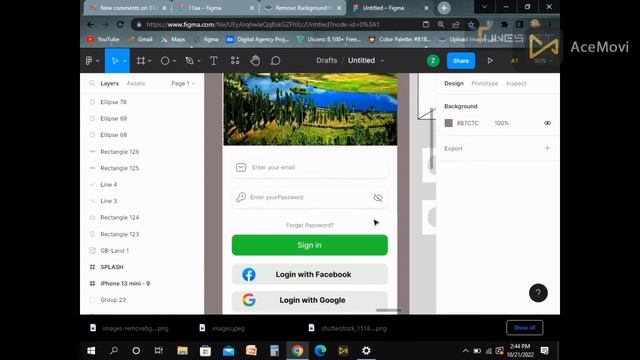Switch to the Layers tab
The height and width of the screenshot is (360, 640).
click(x=109, y=83)
